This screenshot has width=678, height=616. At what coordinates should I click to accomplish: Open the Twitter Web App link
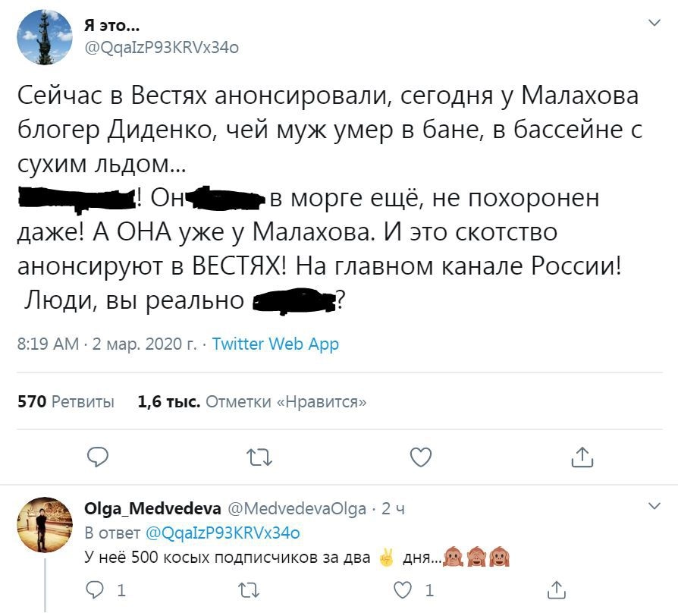tap(275, 344)
